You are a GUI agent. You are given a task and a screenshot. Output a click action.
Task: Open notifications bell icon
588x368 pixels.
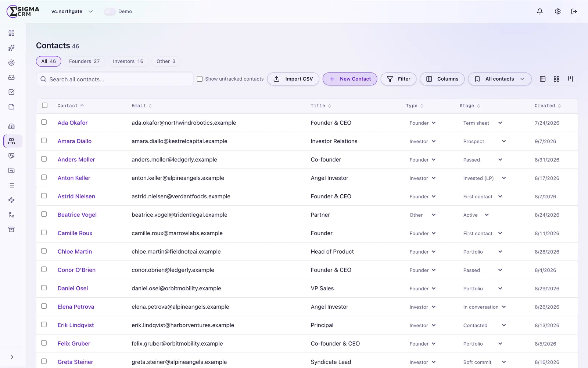539,11
